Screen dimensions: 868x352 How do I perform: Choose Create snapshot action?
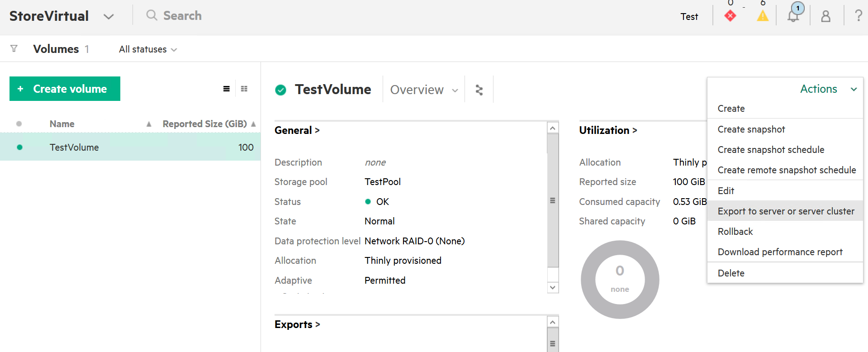[x=785, y=129]
